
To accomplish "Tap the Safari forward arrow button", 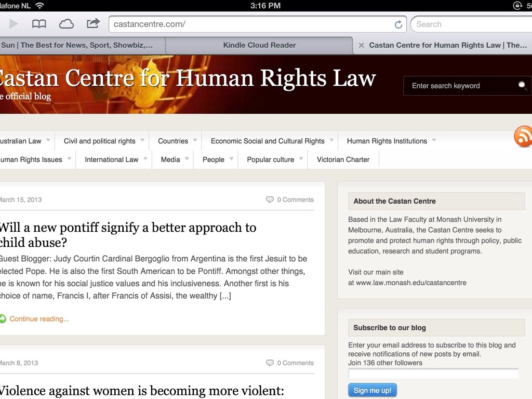I will click(x=14, y=24).
